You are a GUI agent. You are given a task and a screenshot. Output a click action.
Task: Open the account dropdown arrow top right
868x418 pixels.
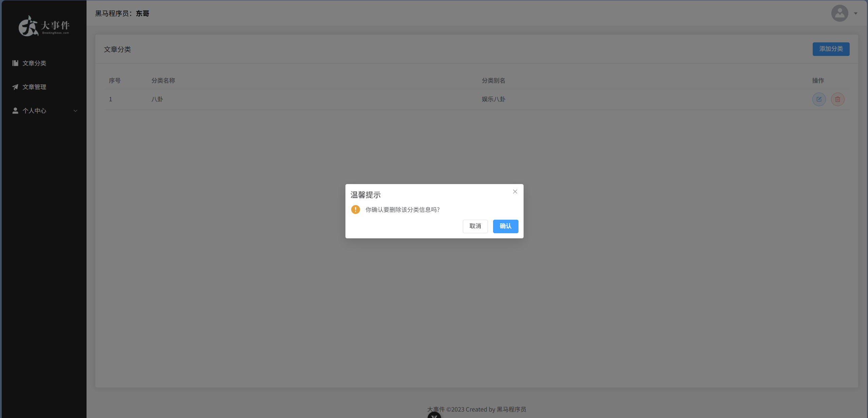pyautogui.click(x=855, y=13)
